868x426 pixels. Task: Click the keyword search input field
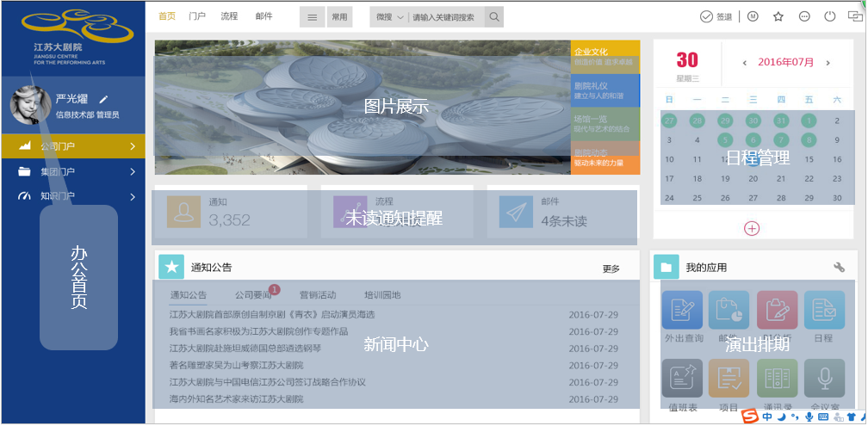click(447, 17)
